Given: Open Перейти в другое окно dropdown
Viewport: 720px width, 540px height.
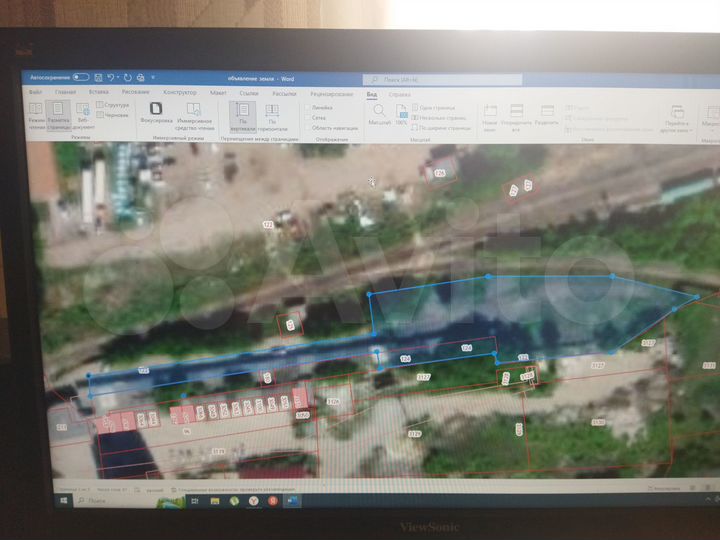Looking at the screenshot, I should [676, 119].
